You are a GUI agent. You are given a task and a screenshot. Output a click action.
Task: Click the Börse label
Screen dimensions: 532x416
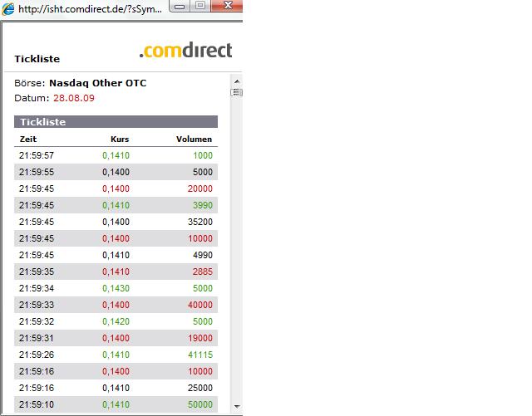pos(30,83)
